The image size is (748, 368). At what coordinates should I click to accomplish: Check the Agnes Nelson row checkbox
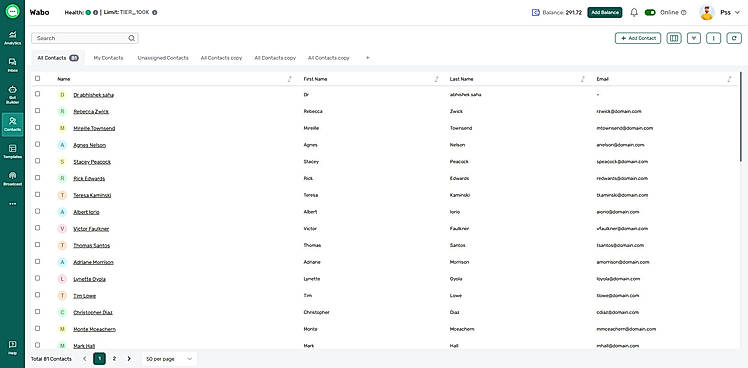click(x=38, y=144)
